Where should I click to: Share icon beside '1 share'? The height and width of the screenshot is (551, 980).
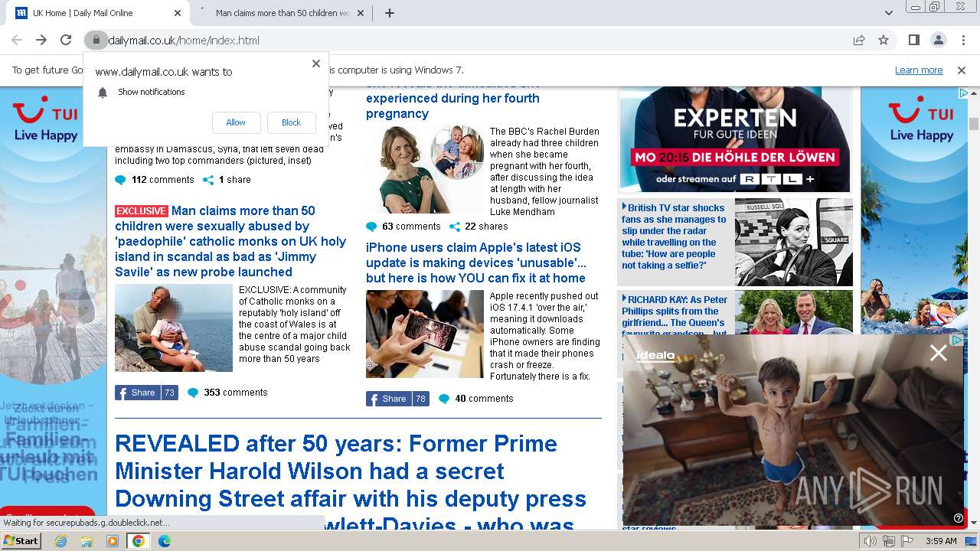(x=208, y=180)
